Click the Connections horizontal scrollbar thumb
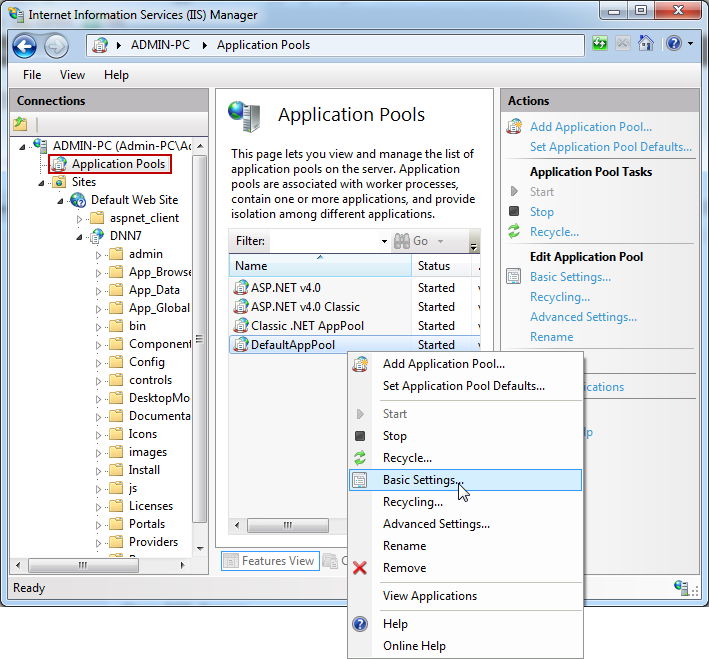This screenshot has width=709, height=659. [83, 565]
